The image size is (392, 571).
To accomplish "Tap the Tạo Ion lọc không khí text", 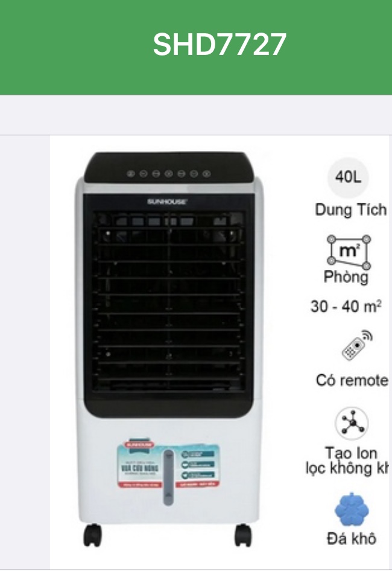I will pyautogui.click(x=347, y=461).
